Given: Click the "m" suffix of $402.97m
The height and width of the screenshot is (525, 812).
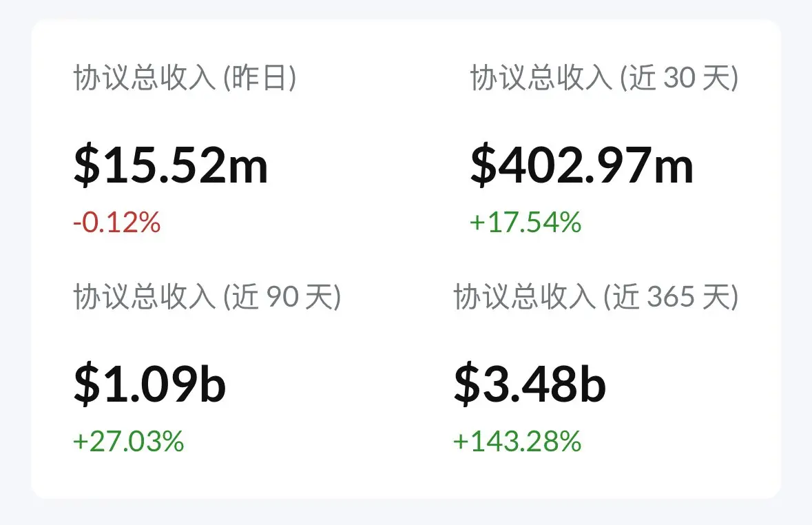Looking at the screenshot, I should coord(674,168).
